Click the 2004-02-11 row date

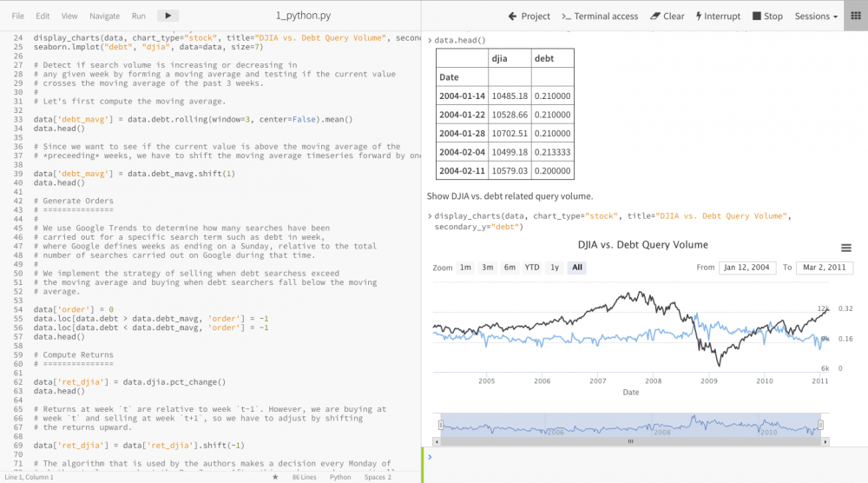pyautogui.click(x=463, y=170)
